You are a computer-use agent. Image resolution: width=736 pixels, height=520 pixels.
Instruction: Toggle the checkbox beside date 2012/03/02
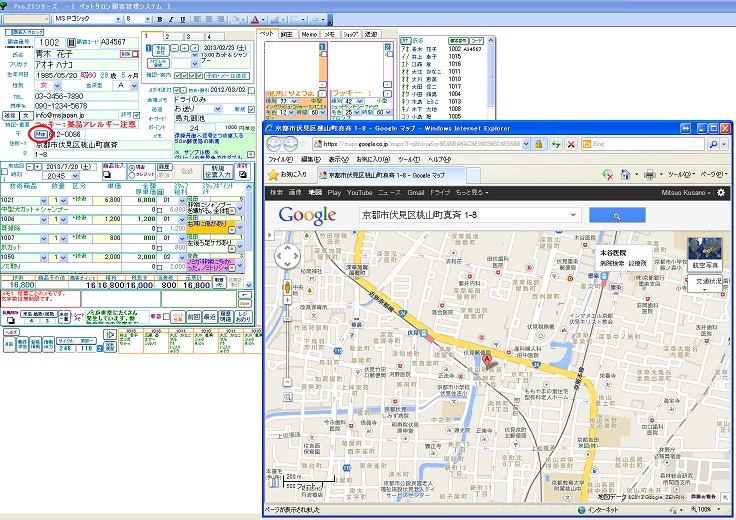pos(251,90)
